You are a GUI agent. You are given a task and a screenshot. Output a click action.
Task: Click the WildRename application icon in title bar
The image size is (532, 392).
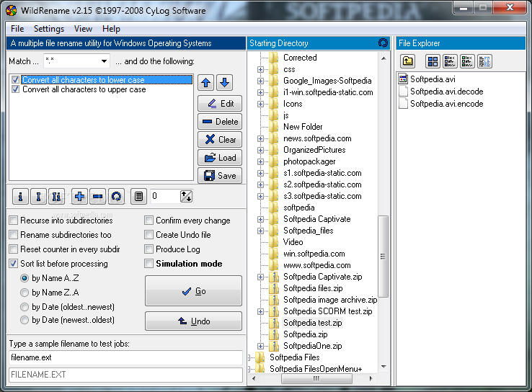[12, 11]
